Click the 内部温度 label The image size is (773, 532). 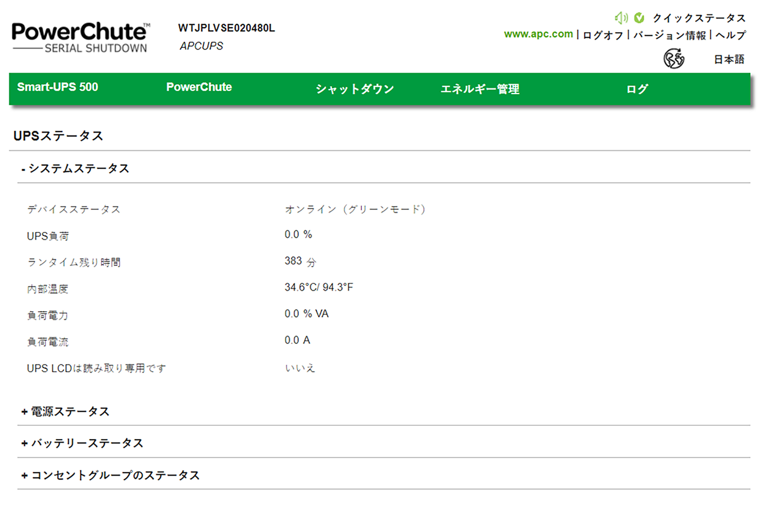coord(48,289)
